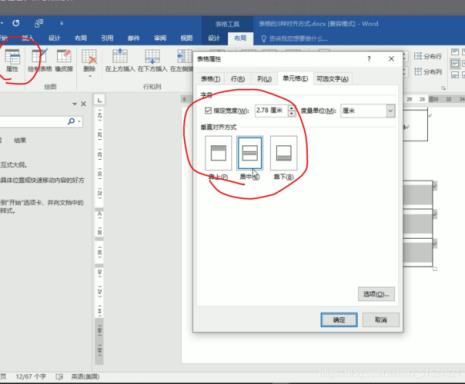Open the View (视图) ribbon tab

tap(186, 38)
